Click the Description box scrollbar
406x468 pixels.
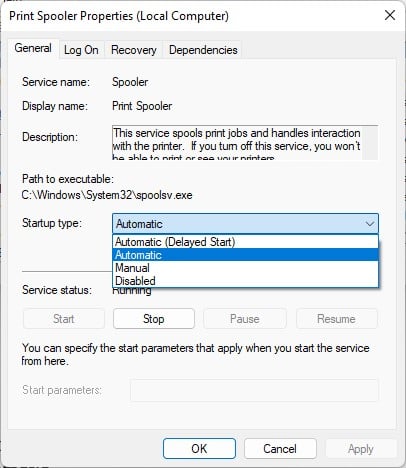[370, 143]
